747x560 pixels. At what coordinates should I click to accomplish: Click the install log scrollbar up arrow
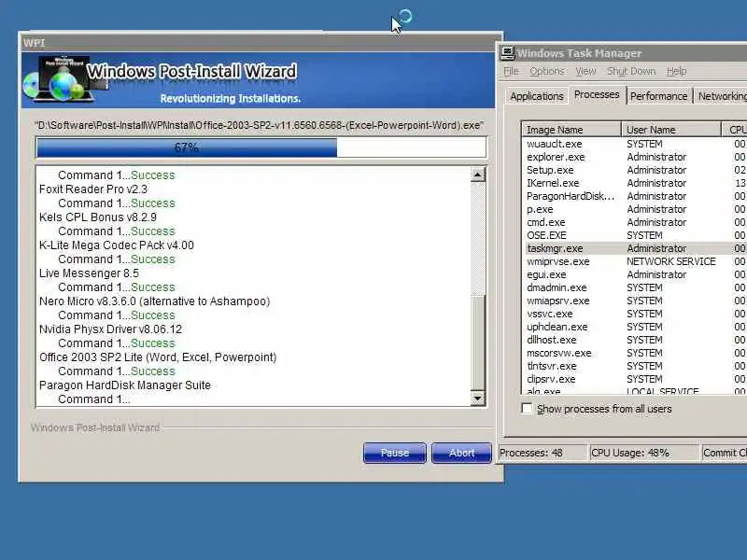pos(477,175)
